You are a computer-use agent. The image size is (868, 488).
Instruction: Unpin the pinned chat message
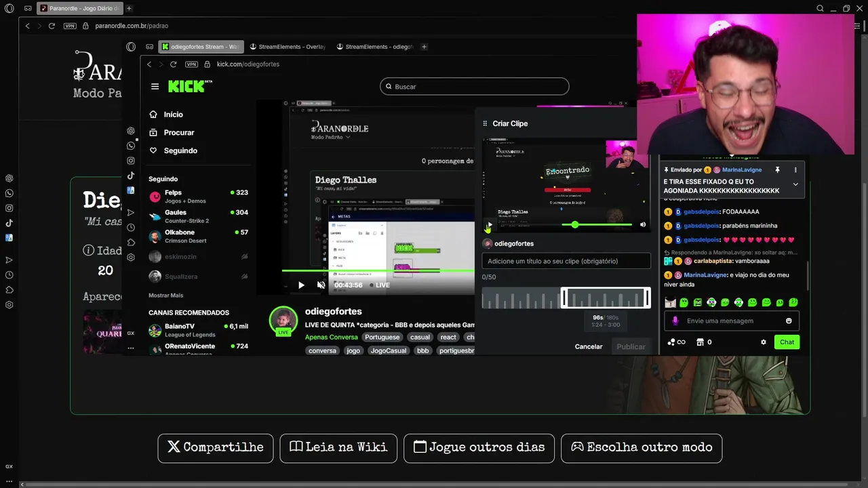pyautogui.click(x=778, y=170)
